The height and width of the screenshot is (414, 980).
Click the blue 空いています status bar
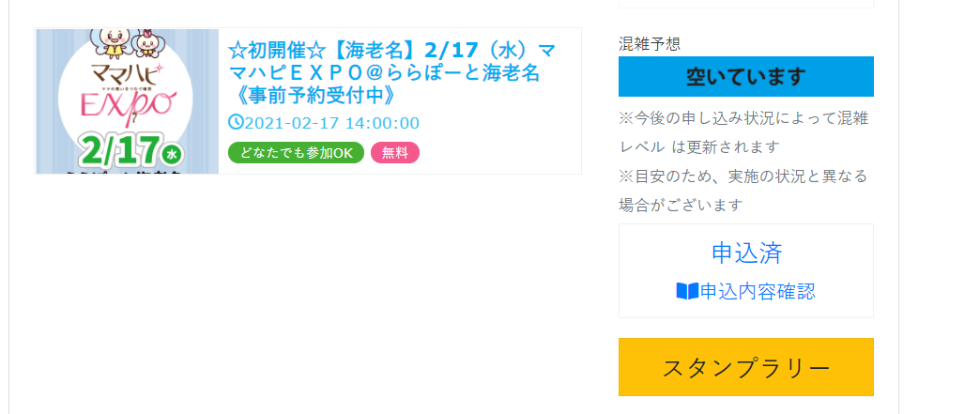[745, 77]
